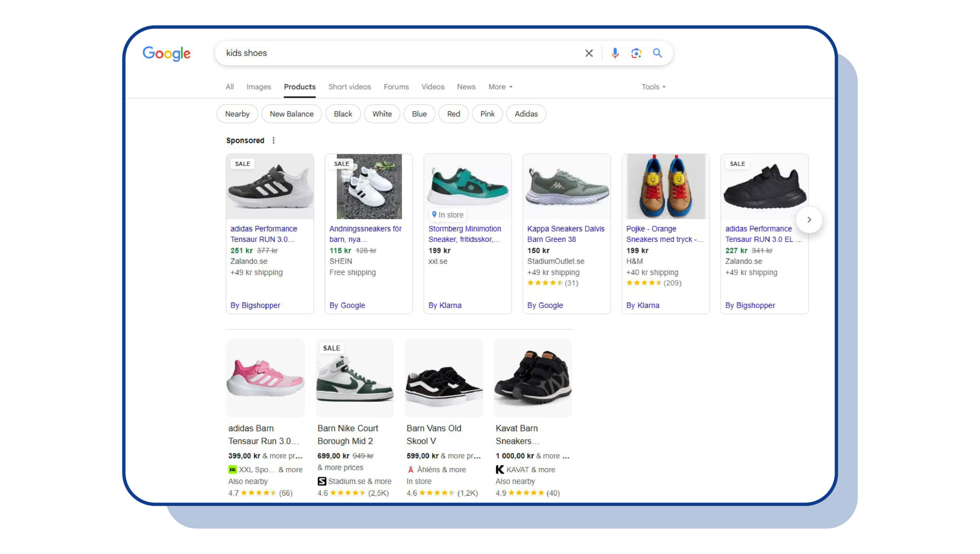This screenshot has width=980, height=554.
Task: Click the Stadium.se store logo
Action: (322, 481)
